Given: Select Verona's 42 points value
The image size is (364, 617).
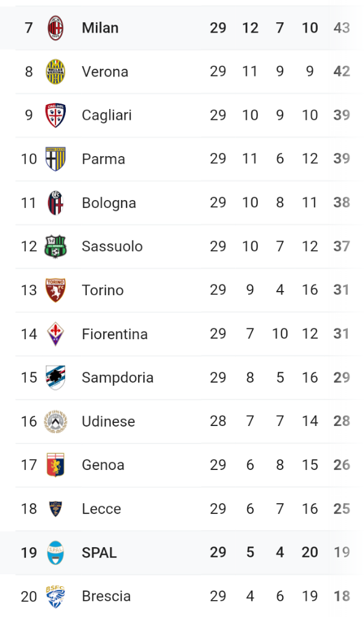Looking at the screenshot, I should coord(341,71).
